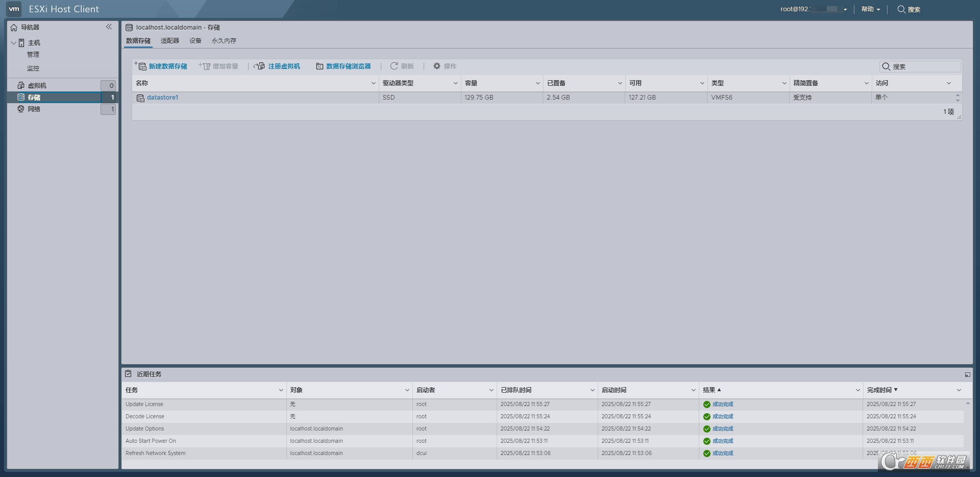Open the Name (名称) column dropdown arrow
980x477 pixels.
click(x=373, y=83)
